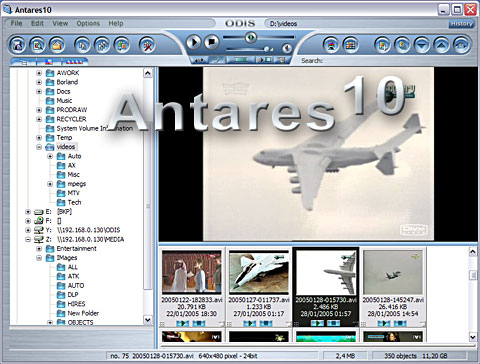Screen dimensions: 480x364
Task: Click the Stop playback button
Action: click(x=211, y=42)
